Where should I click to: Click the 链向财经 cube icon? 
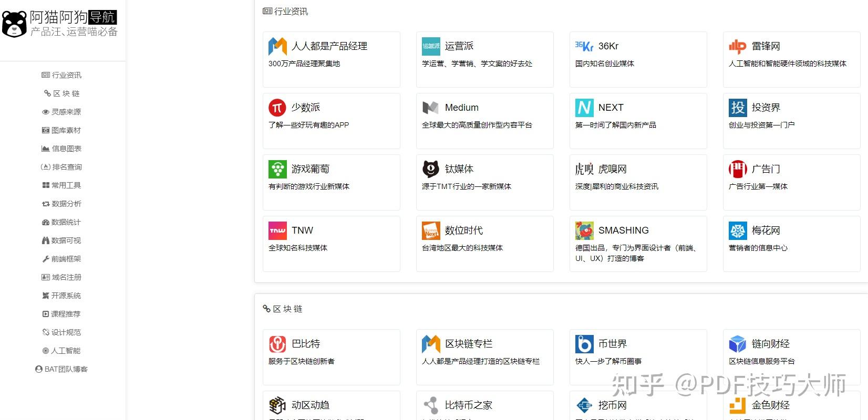coord(738,344)
